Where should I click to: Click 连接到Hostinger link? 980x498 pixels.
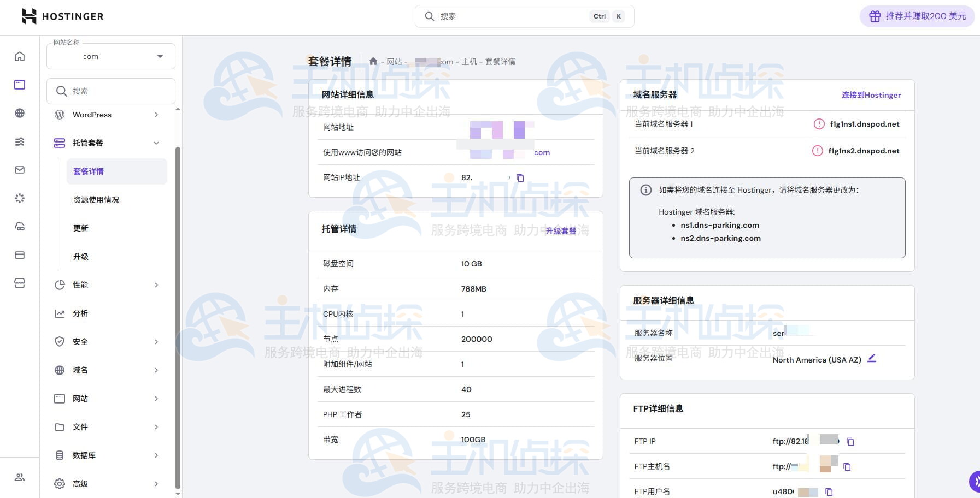click(871, 95)
